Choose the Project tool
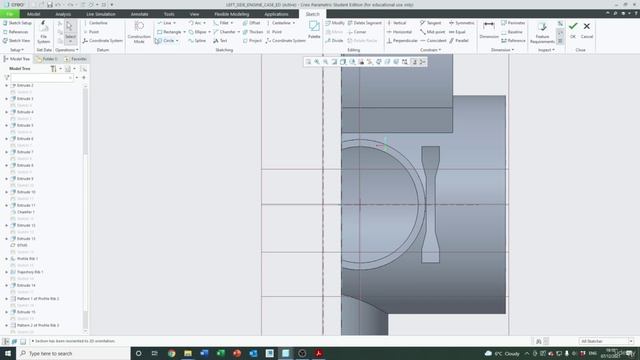 [x=252, y=41]
